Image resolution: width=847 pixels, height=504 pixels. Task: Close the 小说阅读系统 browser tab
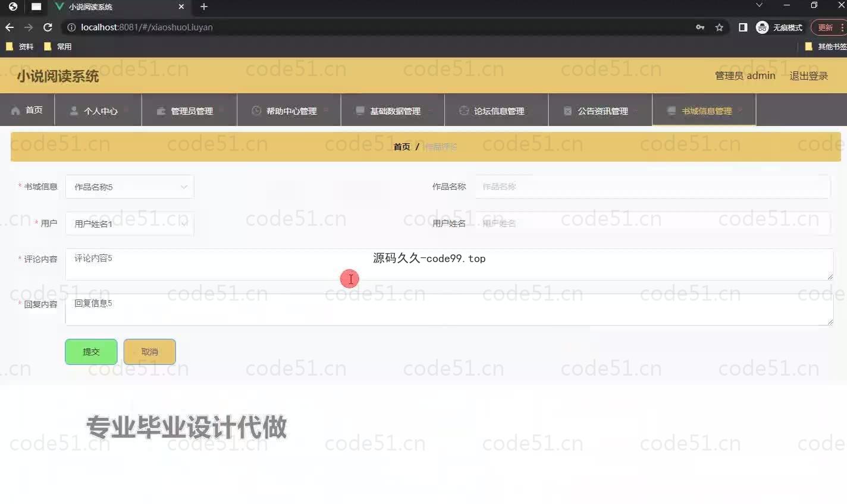(x=181, y=7)
